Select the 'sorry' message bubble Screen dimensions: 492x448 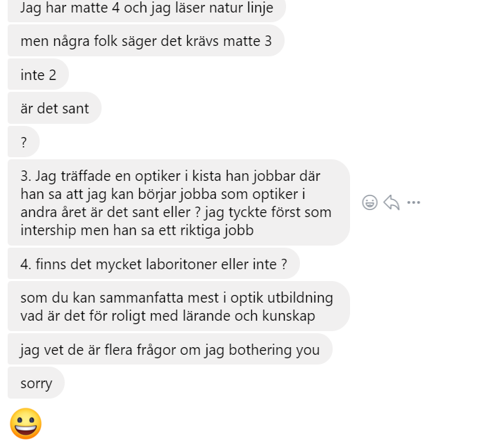[x=36, y=383]
